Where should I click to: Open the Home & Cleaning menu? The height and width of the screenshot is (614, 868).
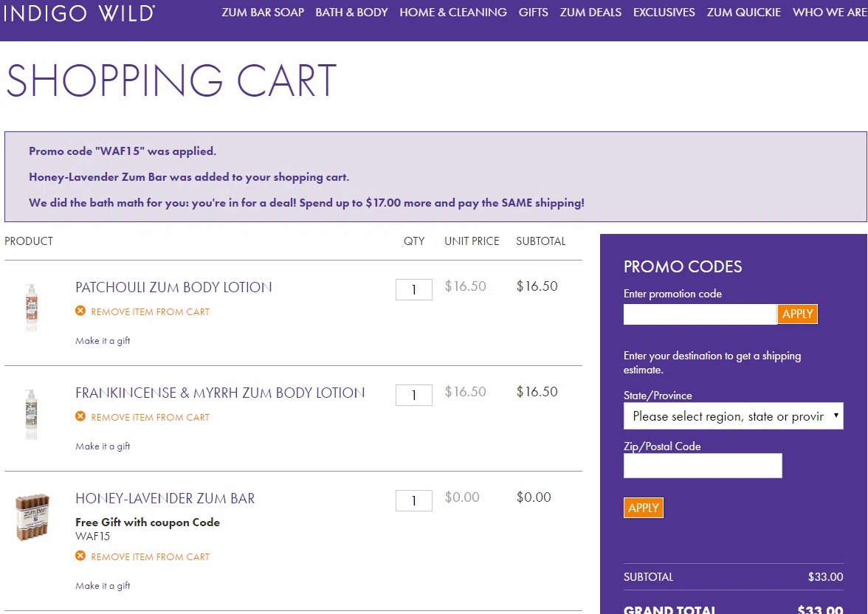(x=453, y=13)
